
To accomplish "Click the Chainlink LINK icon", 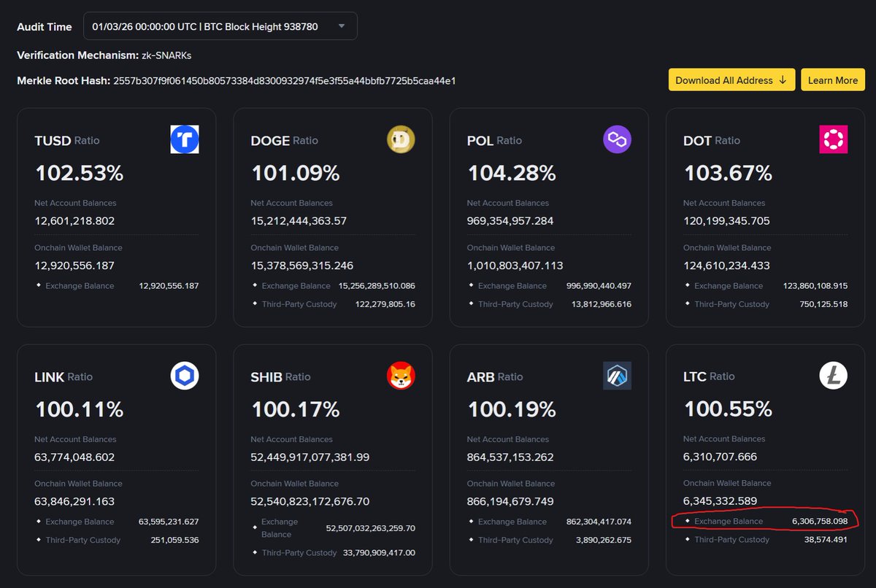I will point(185,376).
